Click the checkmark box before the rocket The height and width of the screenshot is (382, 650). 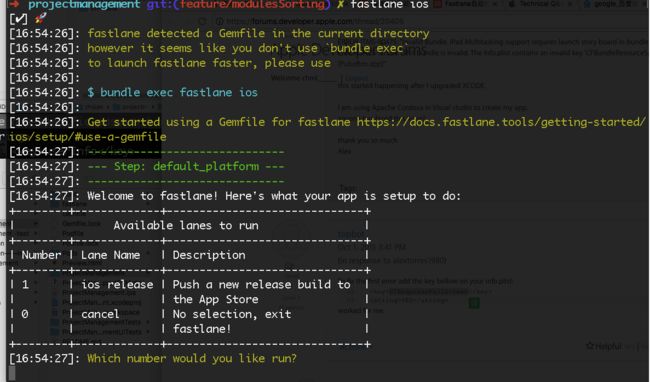point(19,19)
